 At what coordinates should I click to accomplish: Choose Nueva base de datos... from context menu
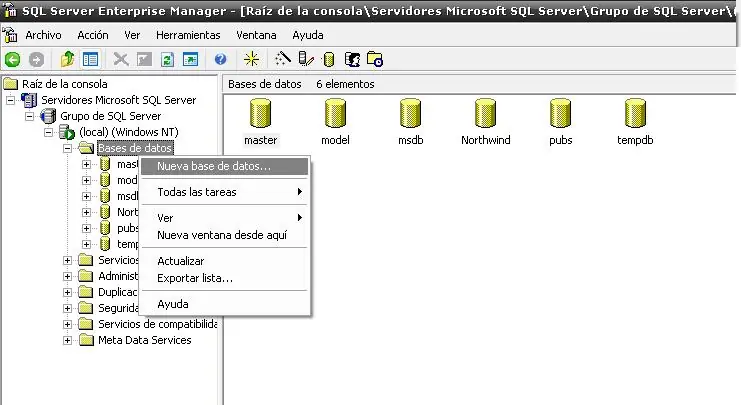224,166
